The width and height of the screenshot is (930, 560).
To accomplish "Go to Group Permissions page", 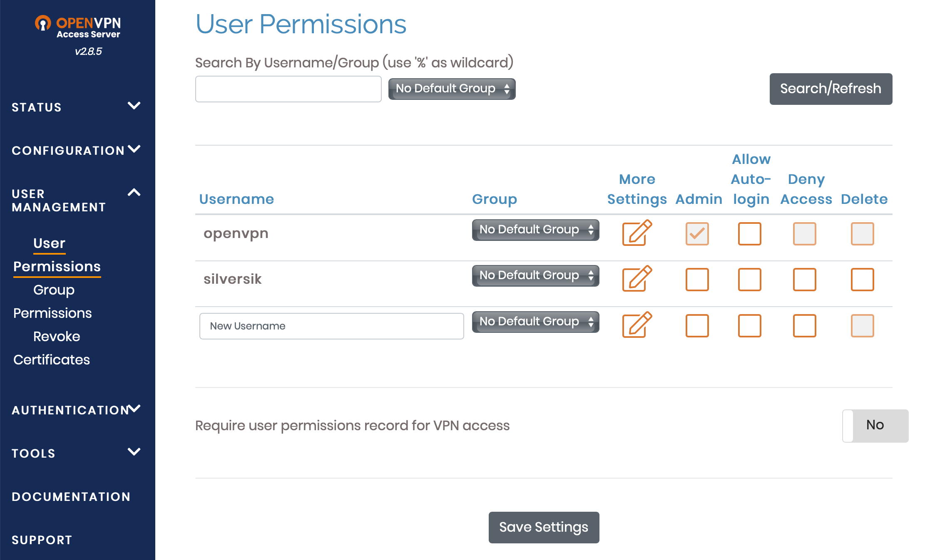I will [x=53, y=301].
